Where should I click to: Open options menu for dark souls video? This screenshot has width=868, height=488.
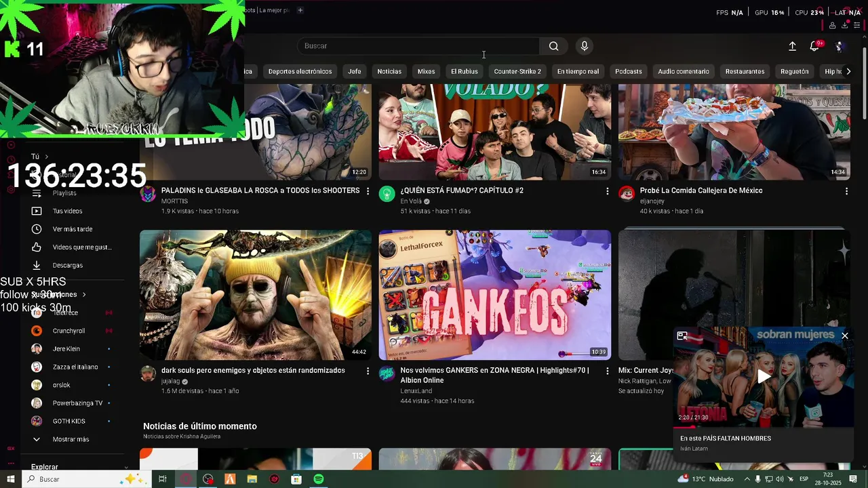tap(368, 371)
